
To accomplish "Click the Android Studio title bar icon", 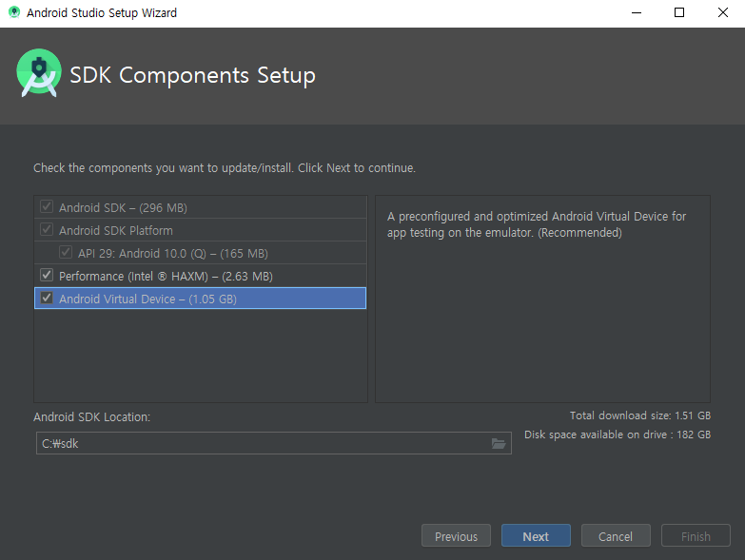I will coord(14,12).
